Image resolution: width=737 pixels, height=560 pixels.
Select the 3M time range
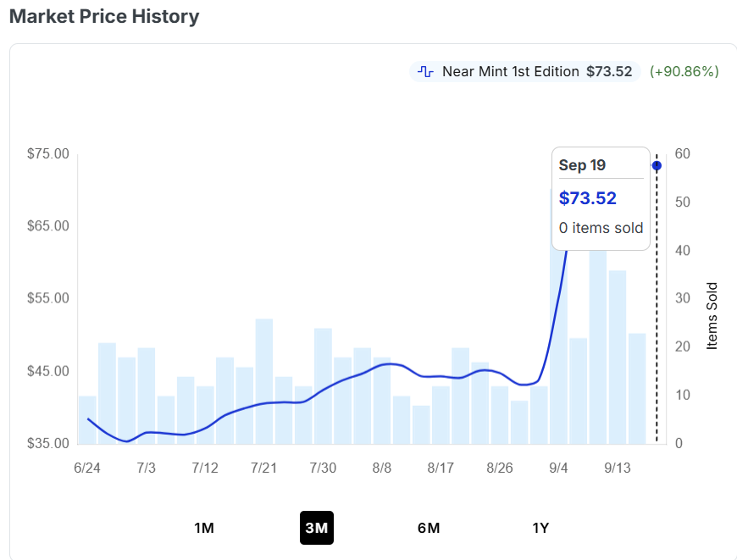(x=317, y=528)
